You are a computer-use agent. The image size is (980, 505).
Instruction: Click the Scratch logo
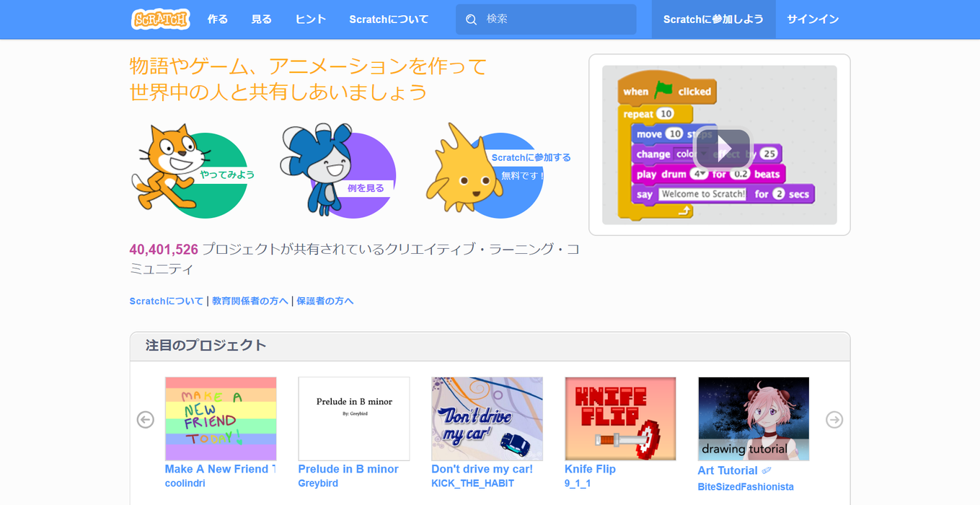pyautogui.click(x=161, y=19)
